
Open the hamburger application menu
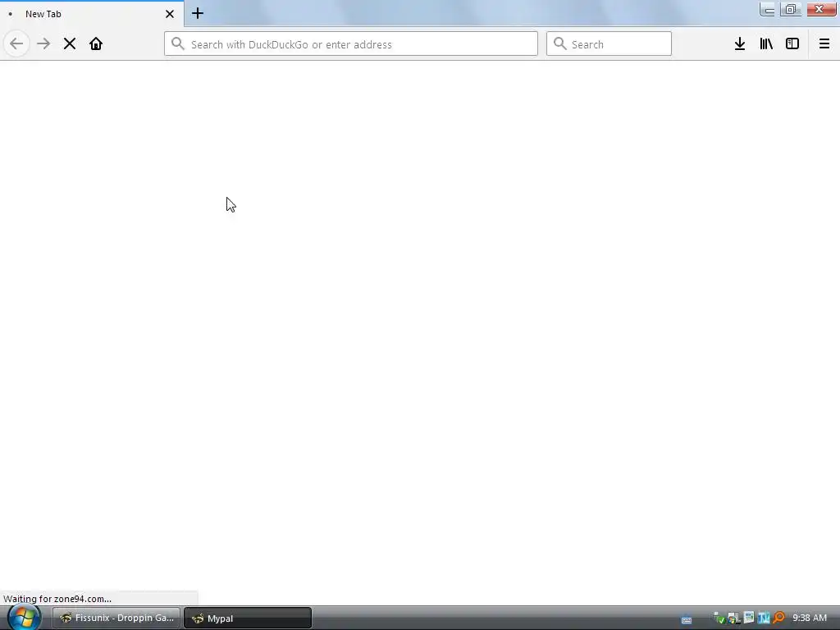pos(824,44)
